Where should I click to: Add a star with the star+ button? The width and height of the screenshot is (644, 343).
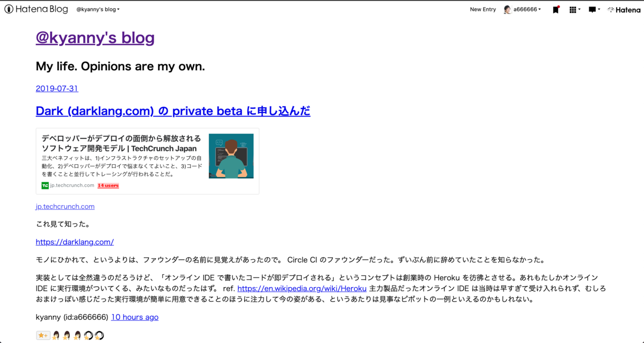[42, 335]
